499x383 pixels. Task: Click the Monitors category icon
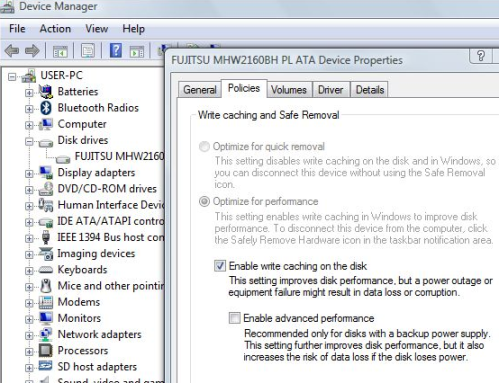(46, 318)
